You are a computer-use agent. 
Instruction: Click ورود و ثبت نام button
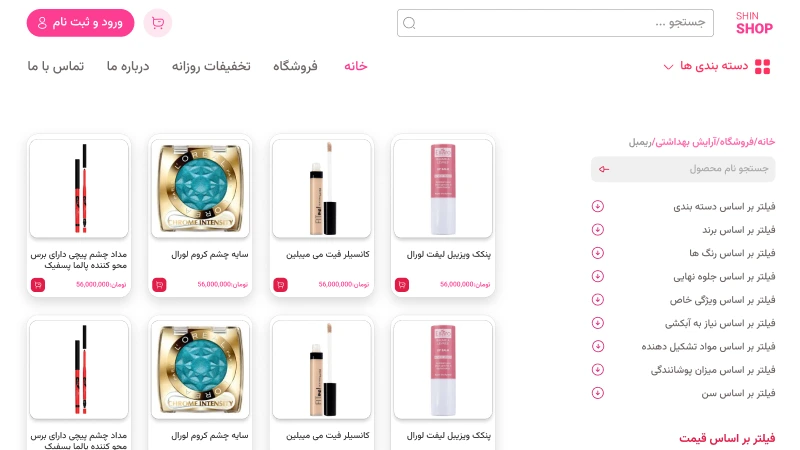(80, 22)
